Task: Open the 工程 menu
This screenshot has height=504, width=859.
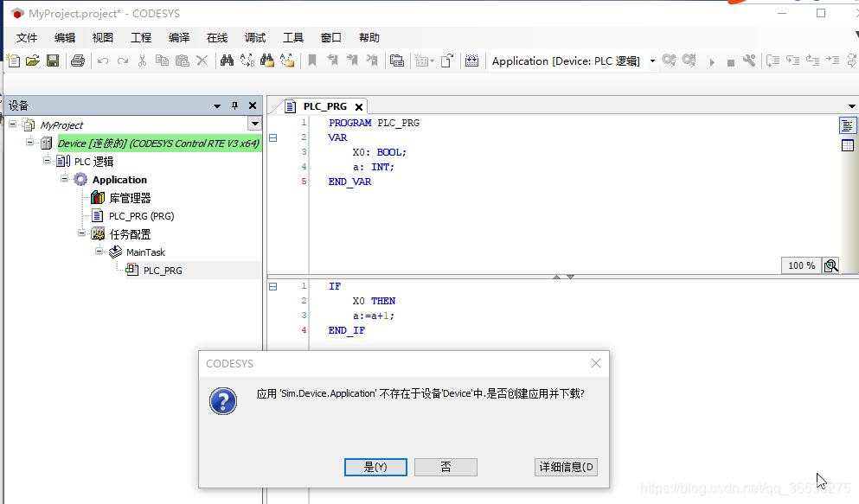Action: tap(141, 37)
